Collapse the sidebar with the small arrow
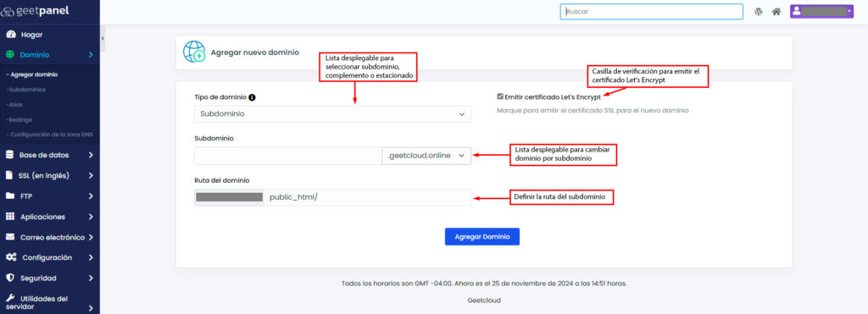868x314 pixels. pyautogui.click(x=103, y=39)
